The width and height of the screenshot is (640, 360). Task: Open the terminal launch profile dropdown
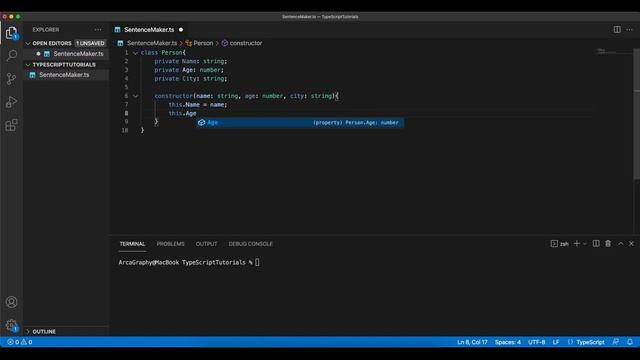coord(584,244)
